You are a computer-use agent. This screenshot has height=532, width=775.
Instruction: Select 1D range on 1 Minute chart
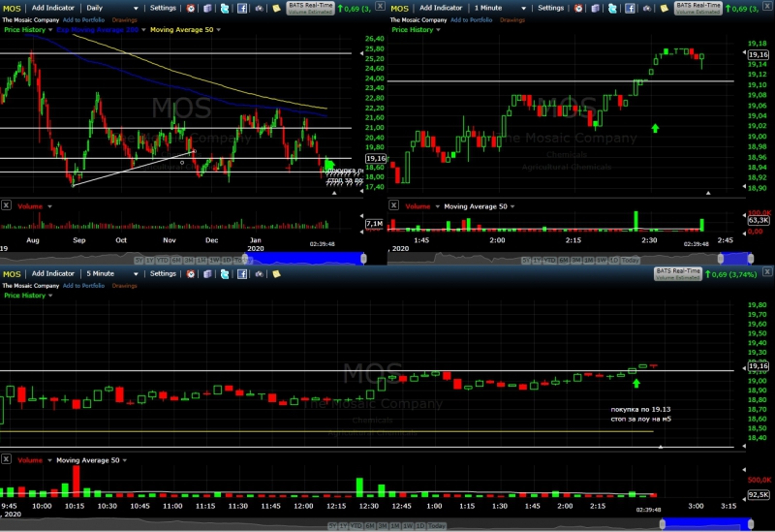[614, 260]
